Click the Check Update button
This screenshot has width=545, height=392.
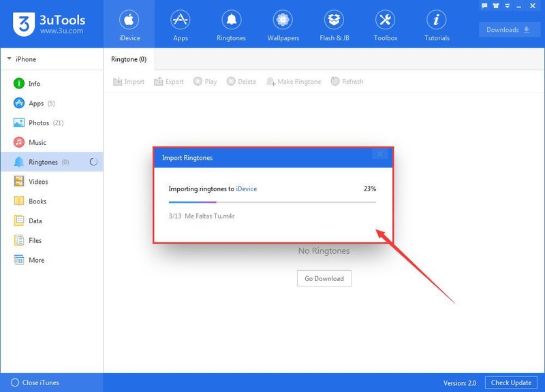pos(511,382)
